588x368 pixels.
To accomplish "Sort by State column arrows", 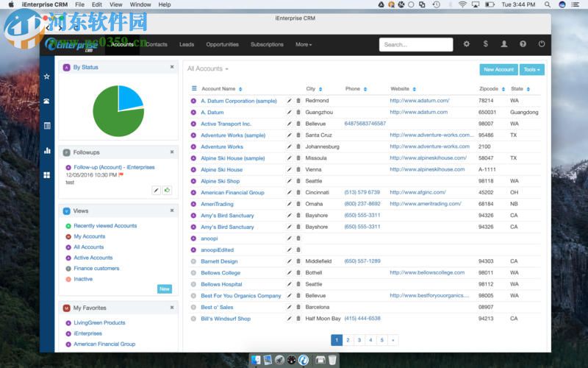I will [528, 89].
